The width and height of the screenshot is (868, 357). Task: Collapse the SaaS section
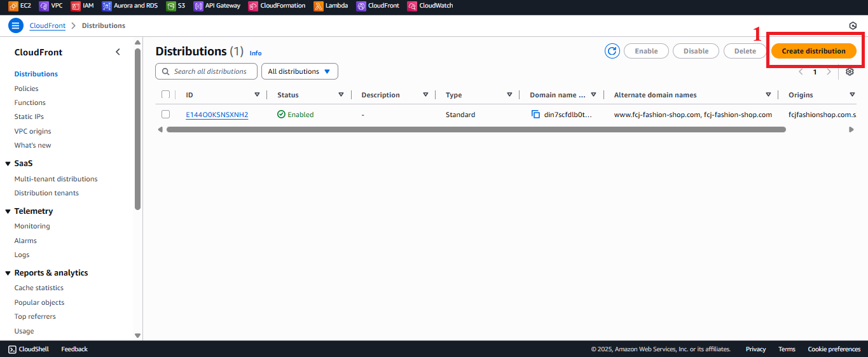(8, 164)
